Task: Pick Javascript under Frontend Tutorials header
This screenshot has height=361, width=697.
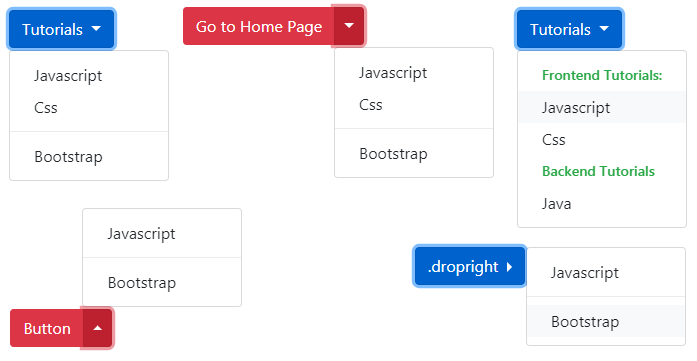Action: click(602, 107)
